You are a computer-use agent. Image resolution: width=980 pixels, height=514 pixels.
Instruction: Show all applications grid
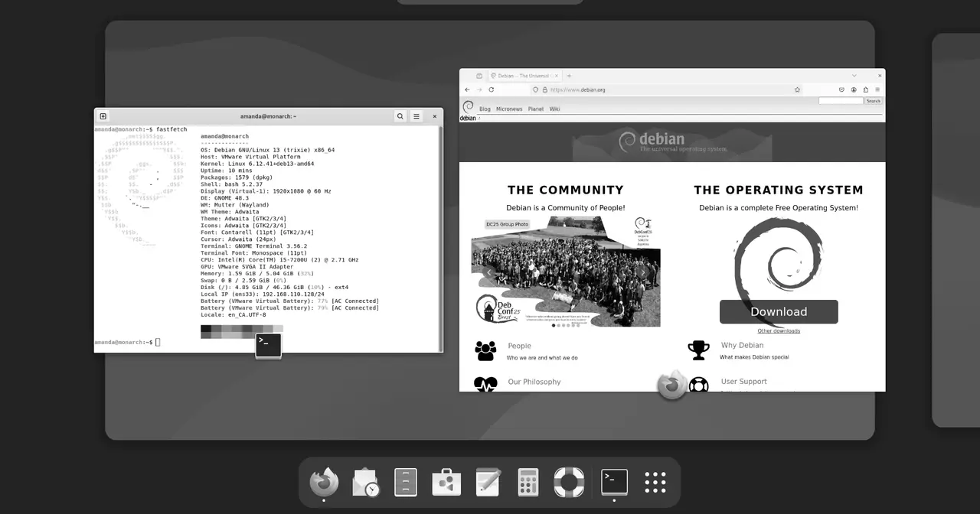click(x=655, y=482)
